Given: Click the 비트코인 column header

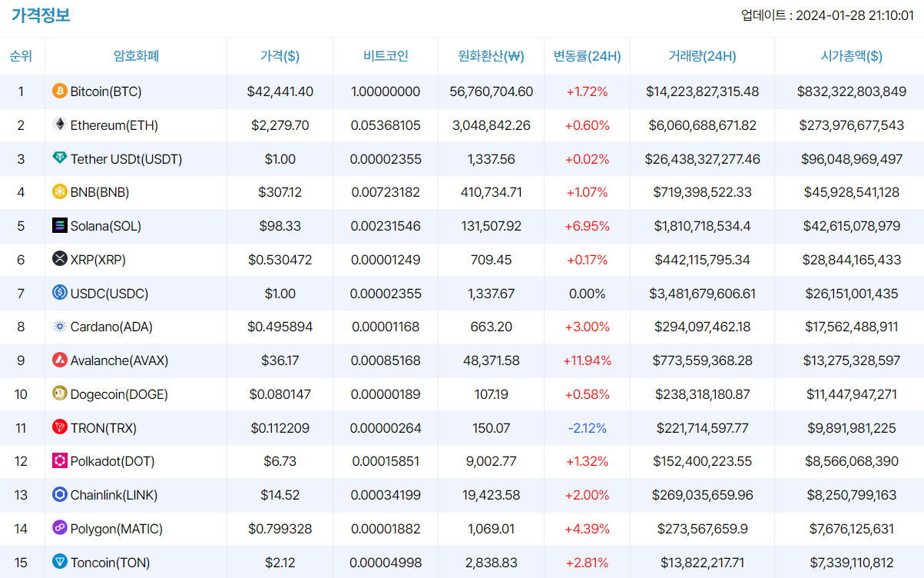Looking at the screenshot, I should (x=386, y=56).
